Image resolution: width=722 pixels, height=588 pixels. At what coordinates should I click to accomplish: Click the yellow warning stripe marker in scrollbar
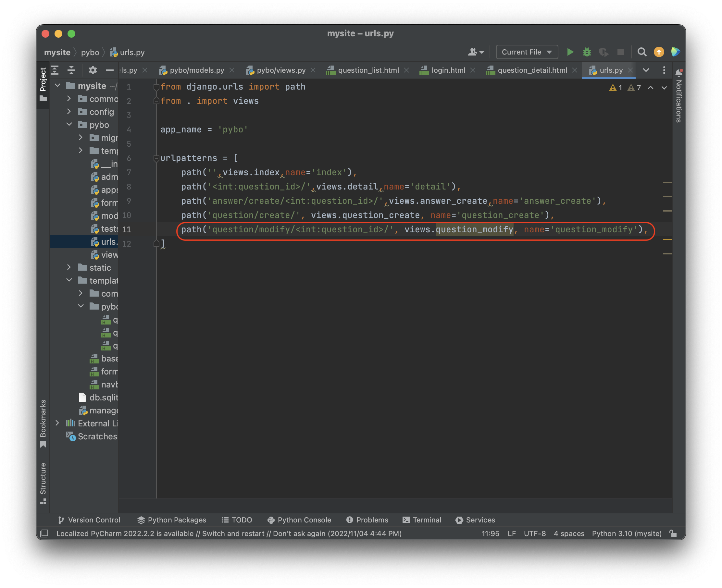[667, 239]
